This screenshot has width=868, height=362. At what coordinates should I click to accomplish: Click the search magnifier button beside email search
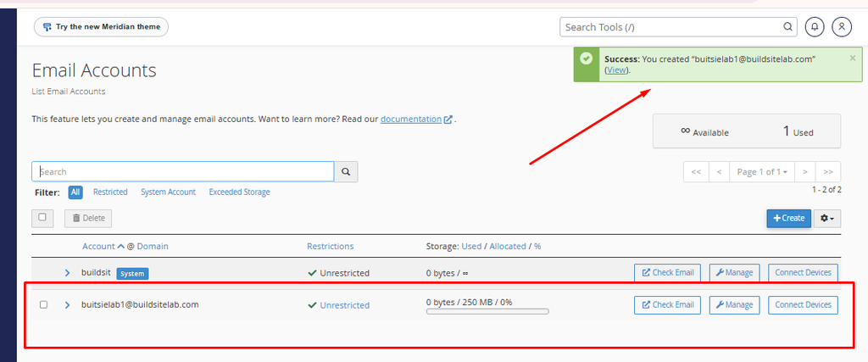[x=346, y=171]
